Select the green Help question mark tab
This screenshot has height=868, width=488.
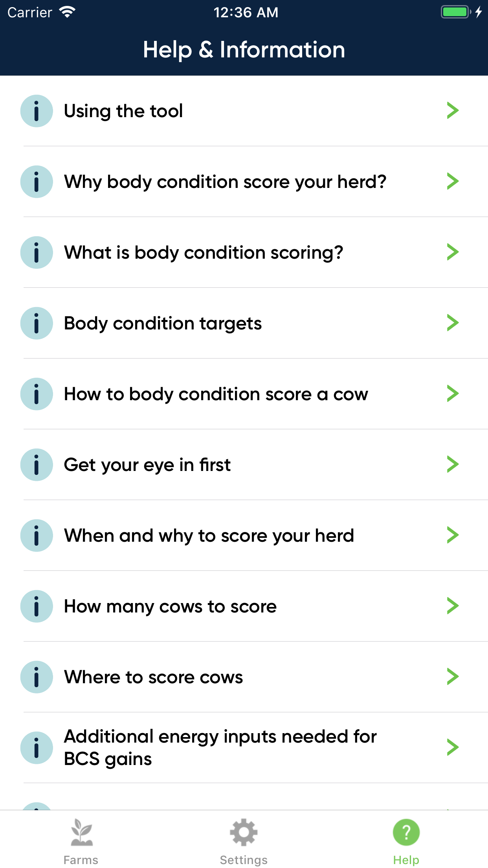click(406, 841)
